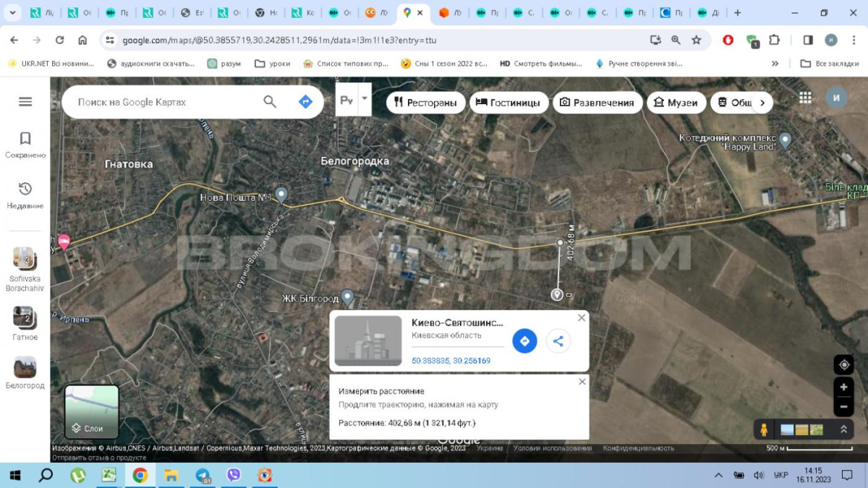Click the blue directions button on place card
The image size is (868, 488).
point(524,341)
